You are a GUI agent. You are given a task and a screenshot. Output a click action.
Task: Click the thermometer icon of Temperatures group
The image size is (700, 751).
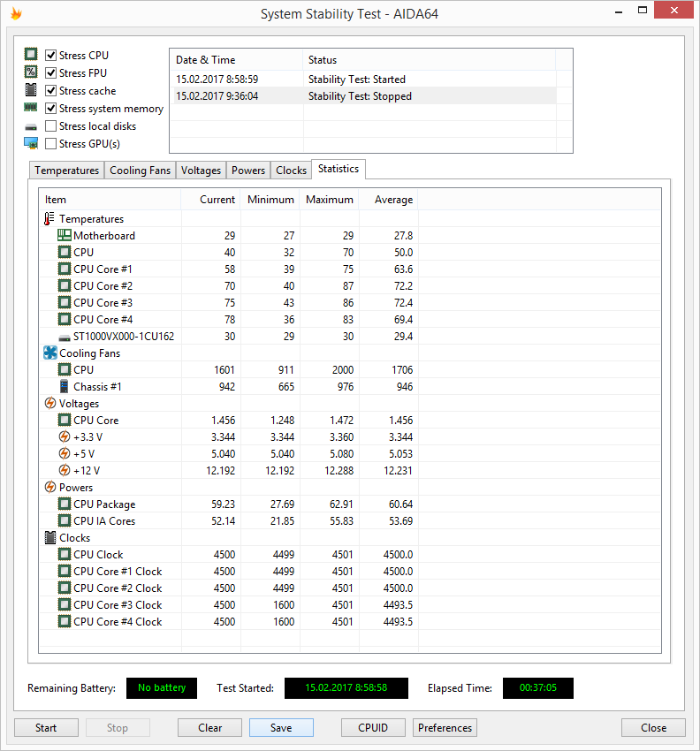click(x=49, y=219)
